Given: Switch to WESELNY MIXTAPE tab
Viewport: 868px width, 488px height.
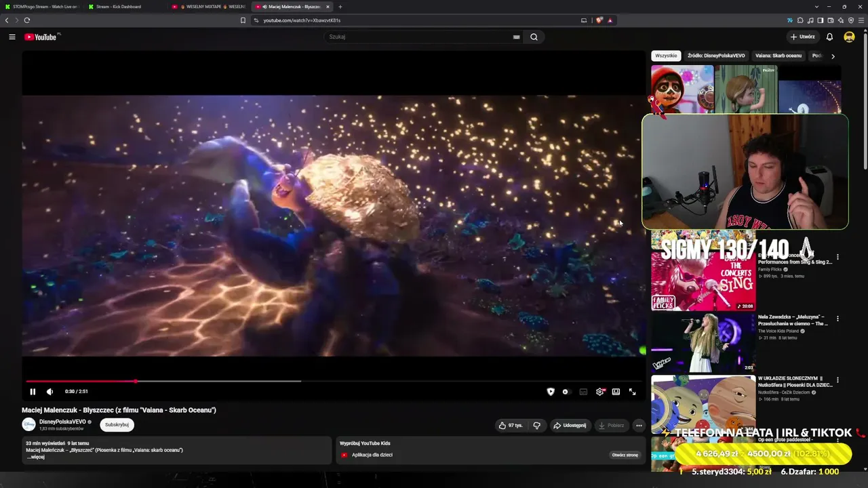Looking at the screenshot, I should (x=209, y=7).
